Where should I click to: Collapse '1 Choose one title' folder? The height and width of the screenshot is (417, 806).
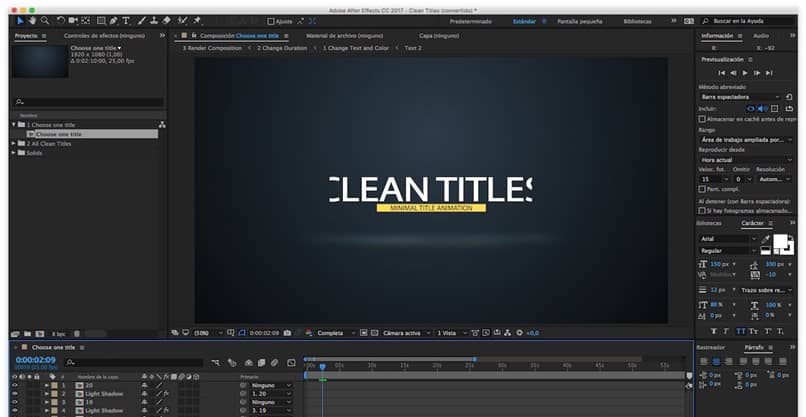click(x=14, y=125)
